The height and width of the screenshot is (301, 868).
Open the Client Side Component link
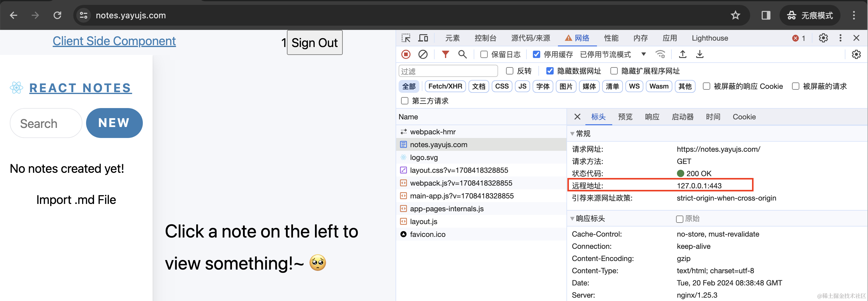tap(114, 41)
